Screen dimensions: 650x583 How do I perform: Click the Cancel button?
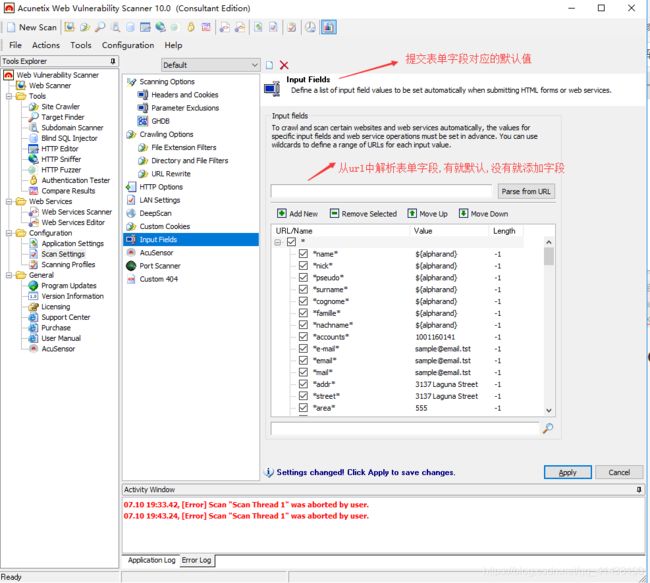click(x=619, y=472)
